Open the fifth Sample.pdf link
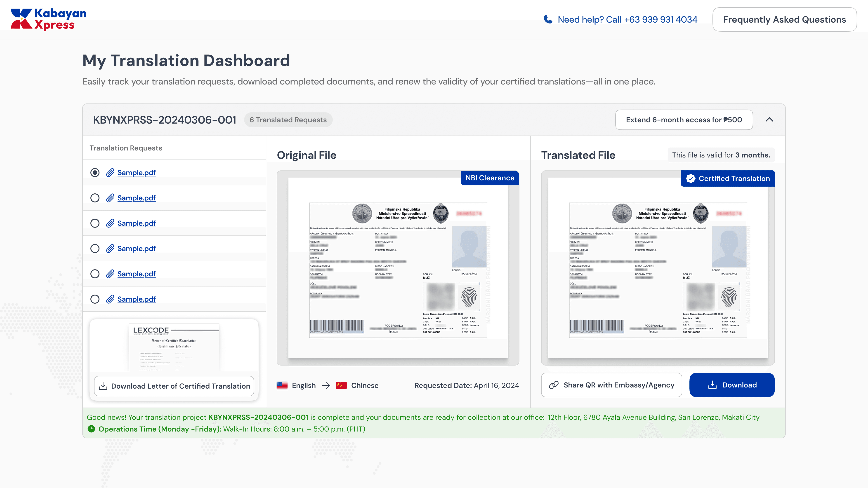 pyautogui.click(x=137, y=274)
